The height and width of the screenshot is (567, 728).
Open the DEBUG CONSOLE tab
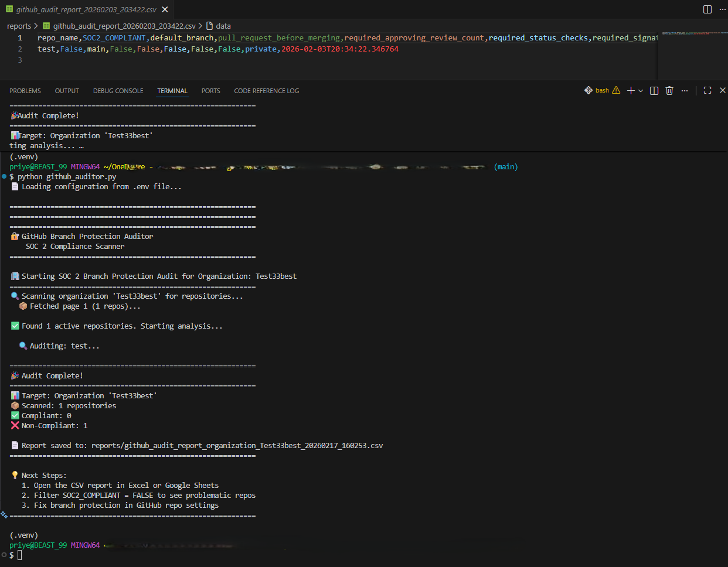tap(118, 91)
